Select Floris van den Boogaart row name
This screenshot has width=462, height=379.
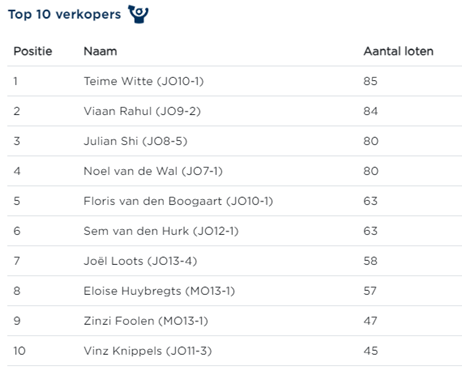178,201
